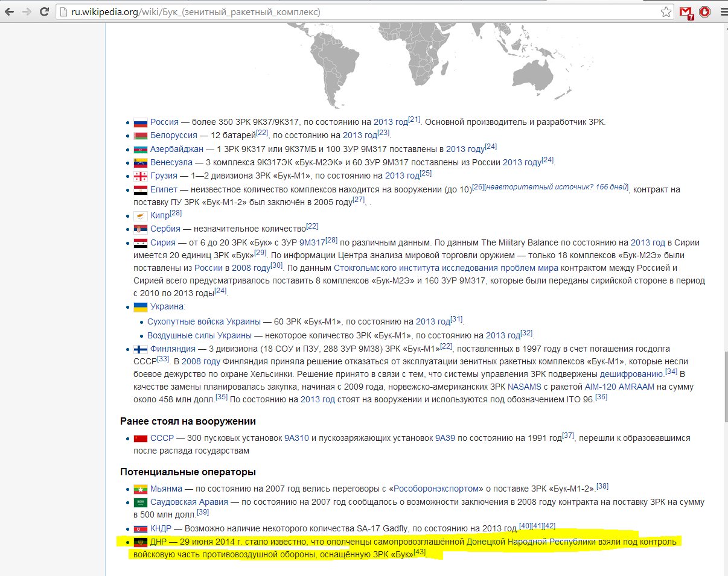Open the 9А310 link in the СССР entry

(x=296, y=438)
